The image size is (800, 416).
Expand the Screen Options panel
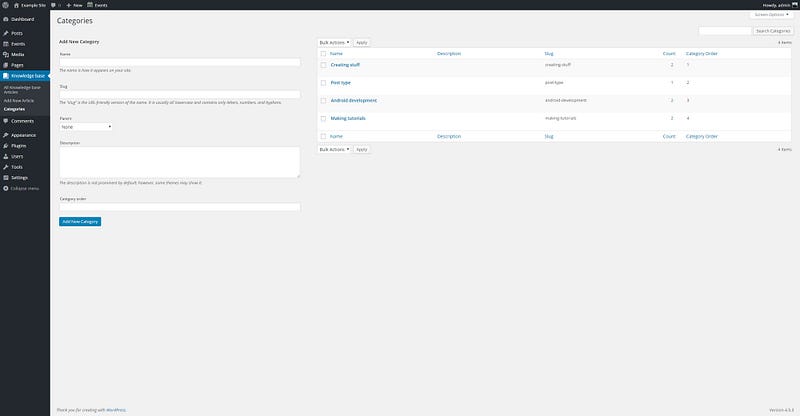click(771, 15)
